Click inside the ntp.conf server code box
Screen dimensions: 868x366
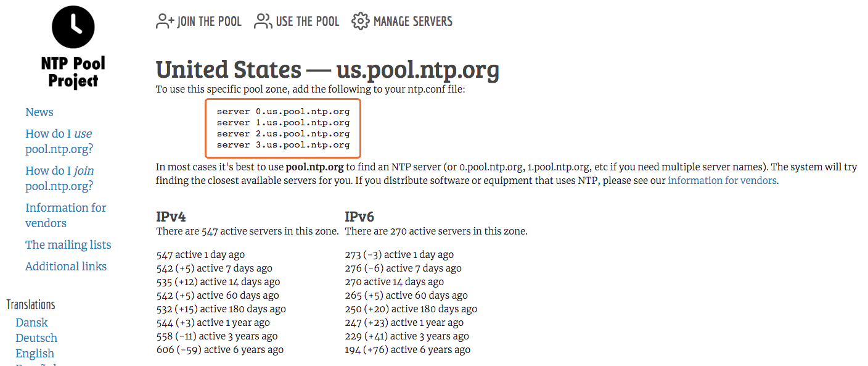pos(283,128)
